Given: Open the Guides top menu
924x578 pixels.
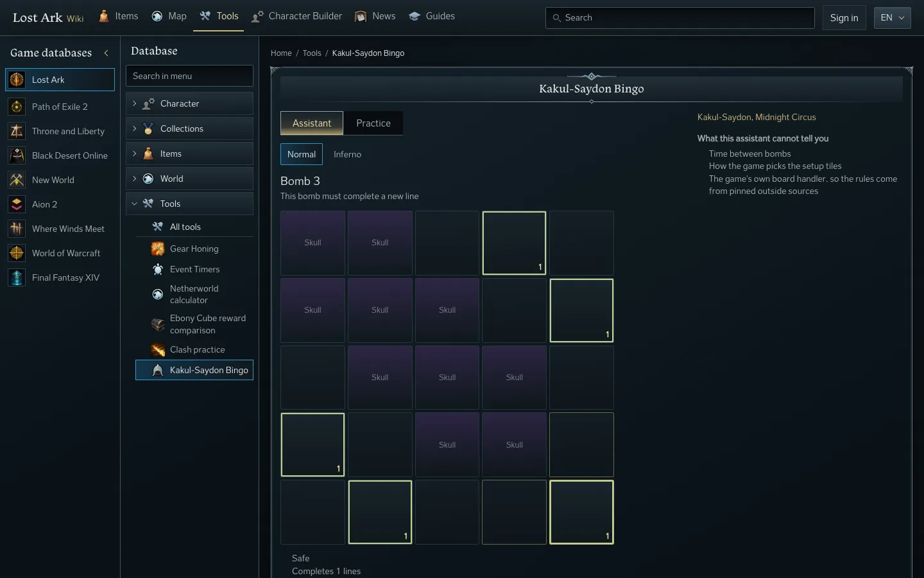Looking at the screenshot, I should [432, 16].
